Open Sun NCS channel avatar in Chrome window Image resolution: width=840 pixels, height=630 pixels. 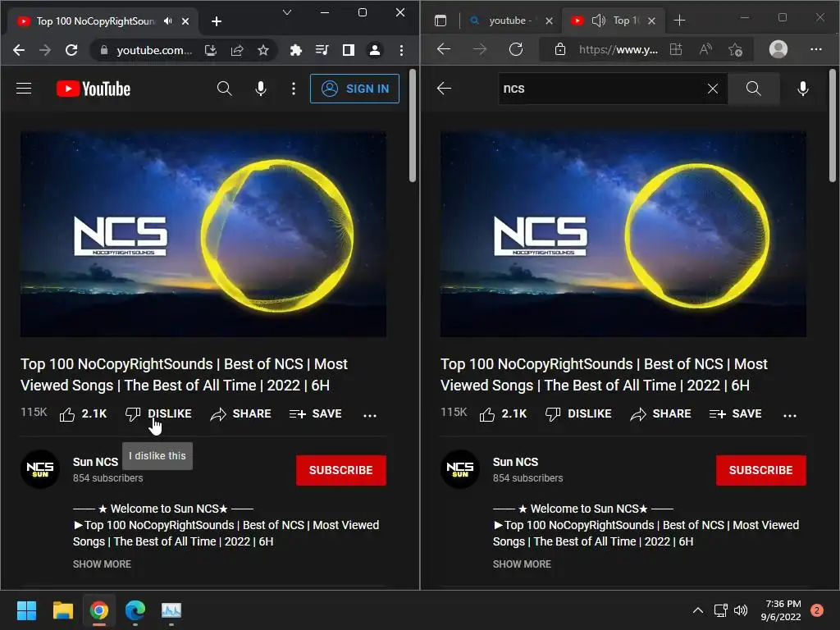point(40,468)
